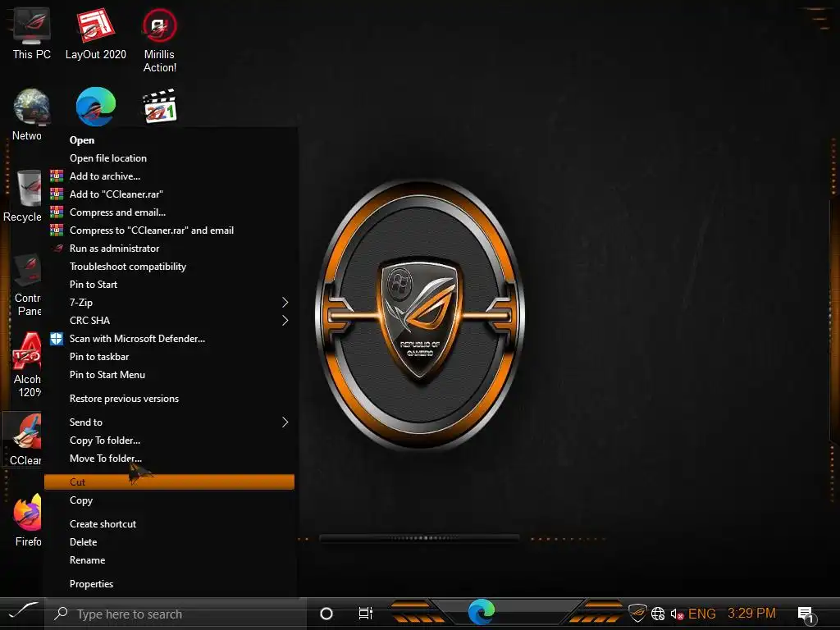Select the Recycle Bin desktop icon
This screenshot has height=630, width=840.
click(22, 195)
